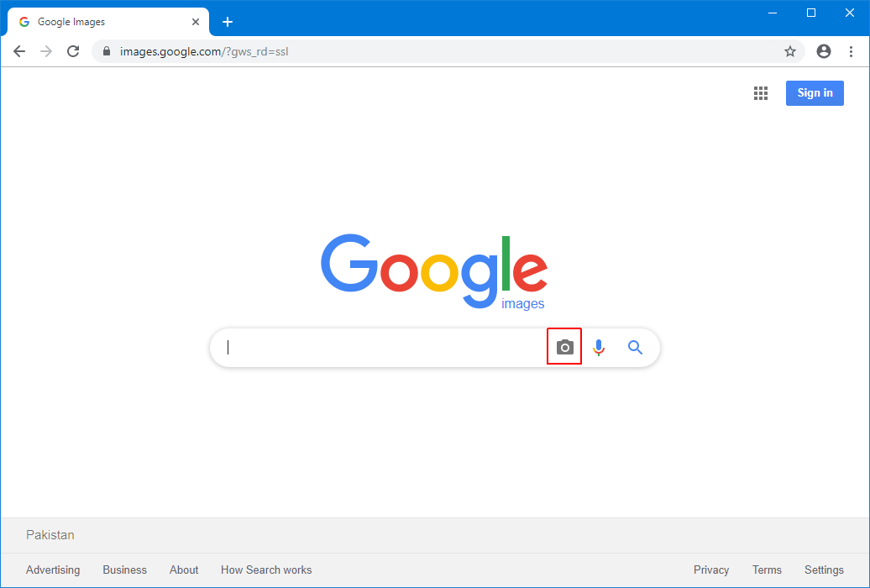Bookmark this page with the star icon

(790, 51)
